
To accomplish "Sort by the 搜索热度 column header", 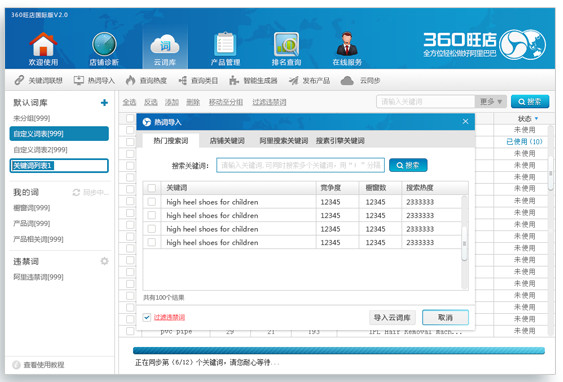I will pos(419,188).
